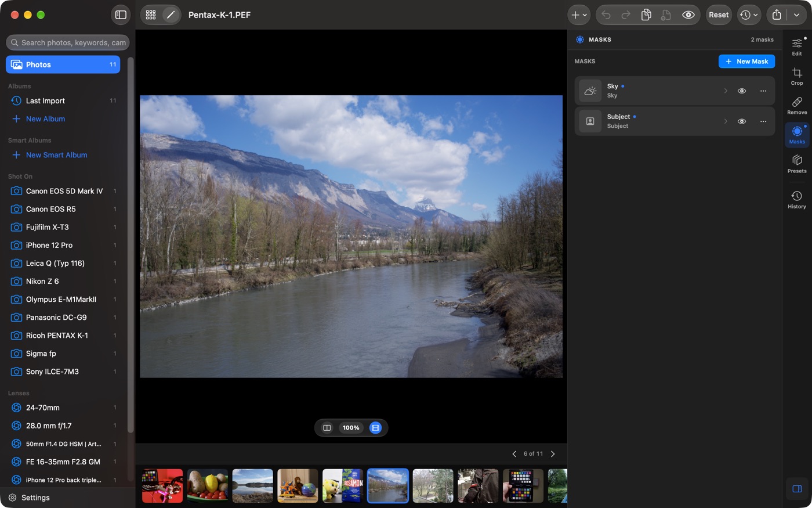Open the Subject mask options ellipsis
This screenshot has width=812, height=508.
coord(763,121)
